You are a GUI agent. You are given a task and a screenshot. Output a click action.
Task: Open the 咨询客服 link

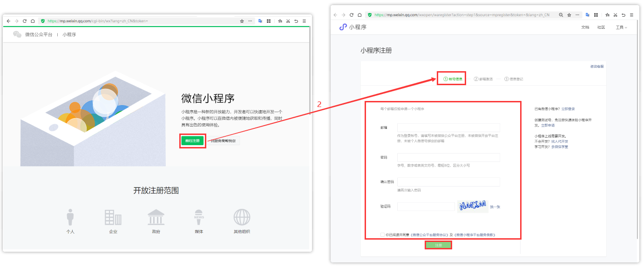coord(597,67)
